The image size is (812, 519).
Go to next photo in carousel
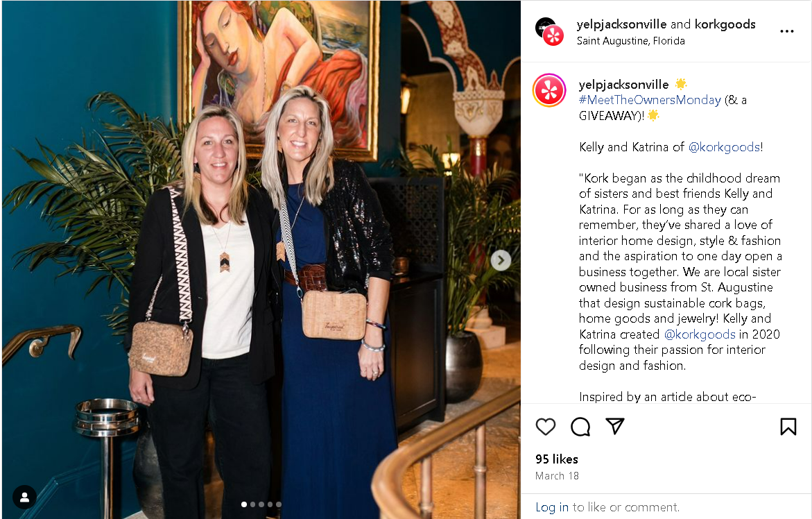500,260
